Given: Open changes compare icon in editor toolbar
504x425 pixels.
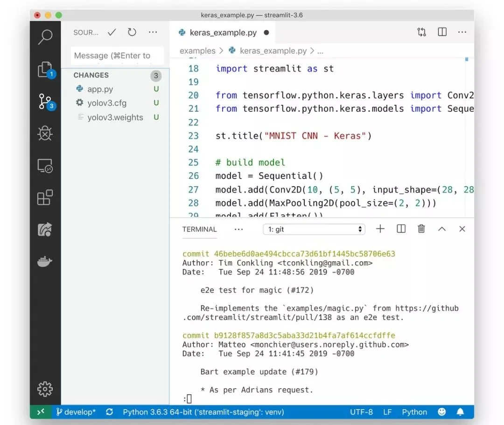Looking at the screenshot, I should point(422,32).
